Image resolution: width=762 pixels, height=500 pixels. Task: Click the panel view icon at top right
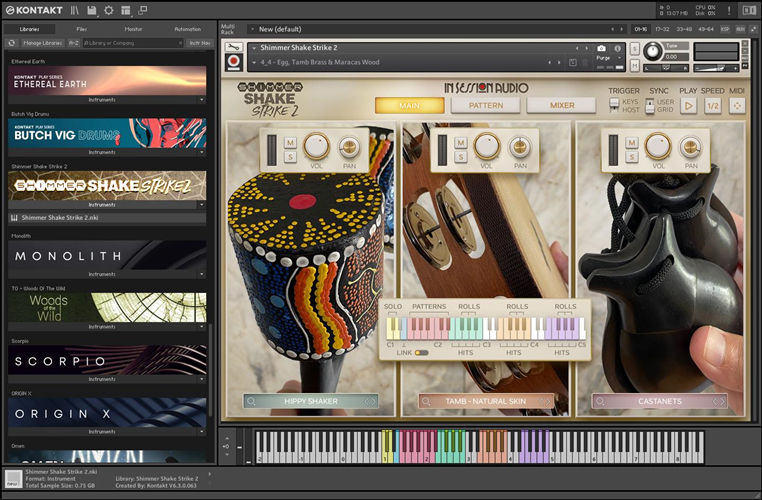749,10
